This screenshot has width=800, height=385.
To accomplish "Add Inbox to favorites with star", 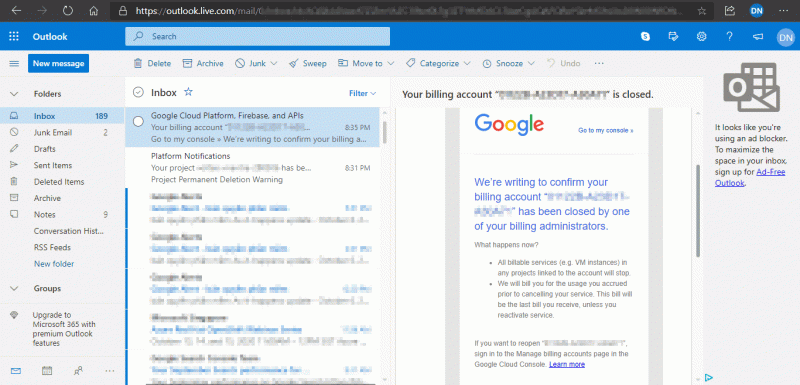I will point(188,92).
